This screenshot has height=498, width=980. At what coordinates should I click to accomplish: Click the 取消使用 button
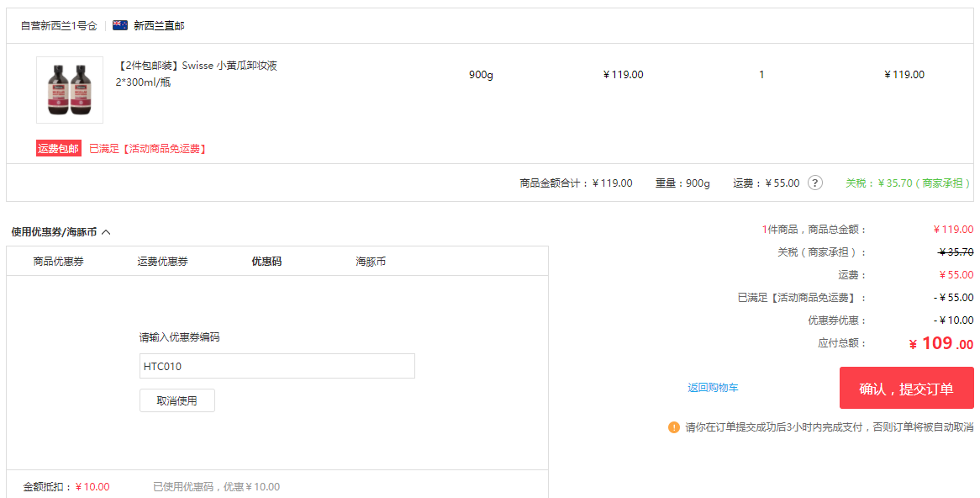(177, 400)
